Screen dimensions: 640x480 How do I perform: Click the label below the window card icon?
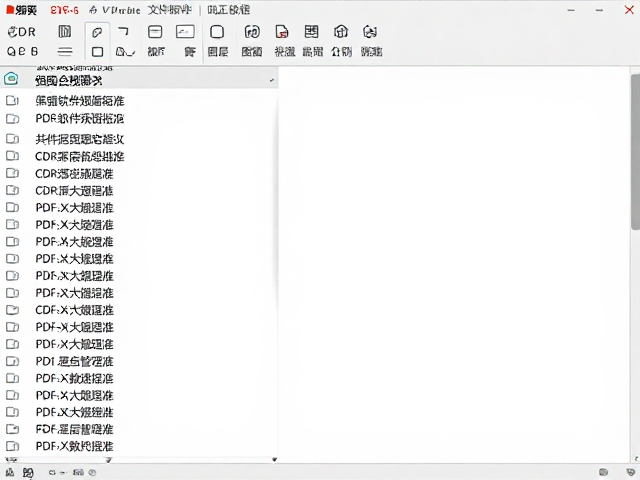[x=156, y=51]
